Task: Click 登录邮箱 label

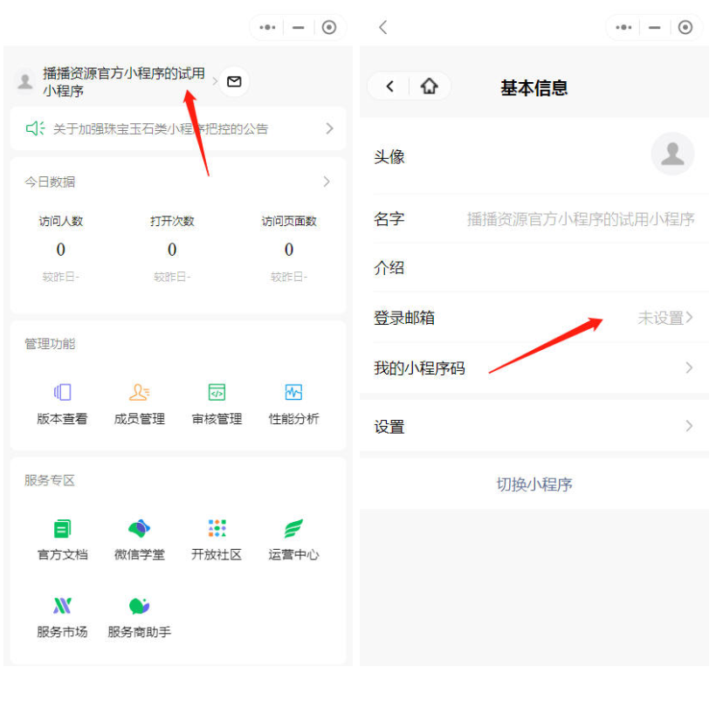Action: (x=404, y=318)
